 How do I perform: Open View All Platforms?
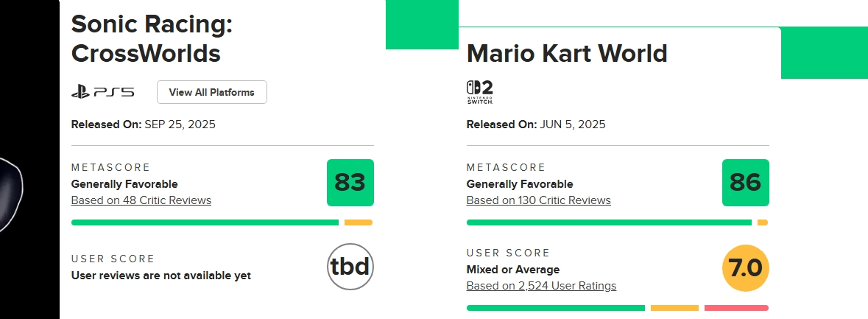(x=212, y=92)
